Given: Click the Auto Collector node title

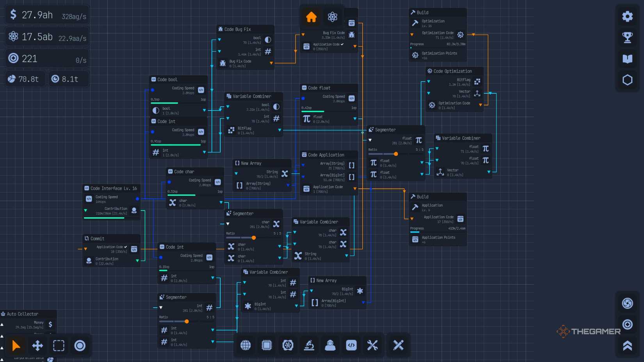Looking at the screenshot, I should pyautogui.click(x=23, y=314).
